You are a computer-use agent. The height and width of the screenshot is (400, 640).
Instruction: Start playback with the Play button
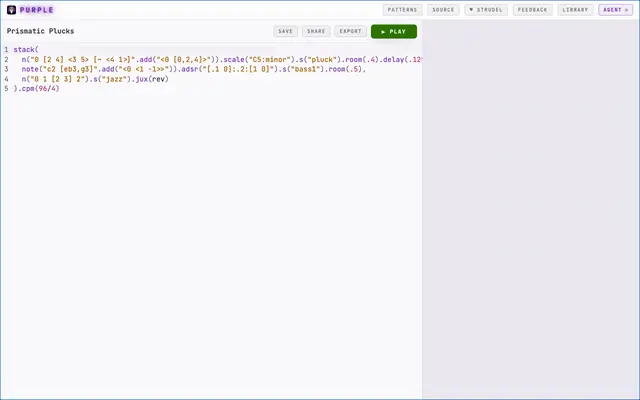394,31
